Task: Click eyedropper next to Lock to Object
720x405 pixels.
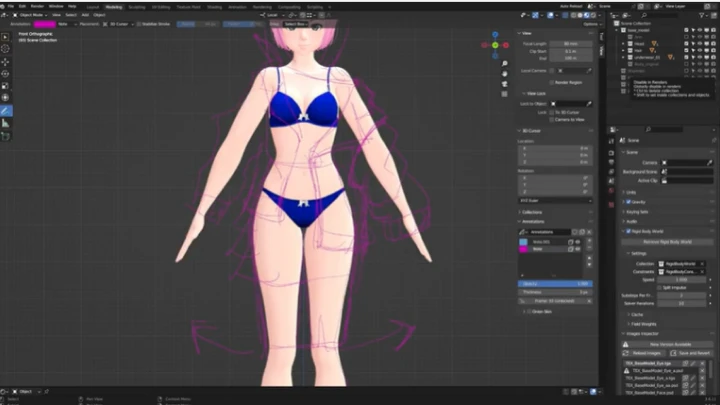Action: [589, 104]
